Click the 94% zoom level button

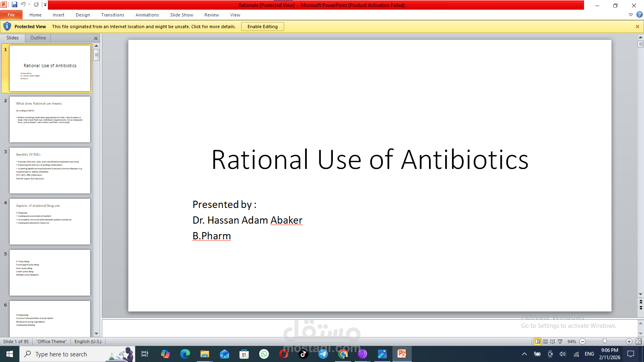(572, 341)
